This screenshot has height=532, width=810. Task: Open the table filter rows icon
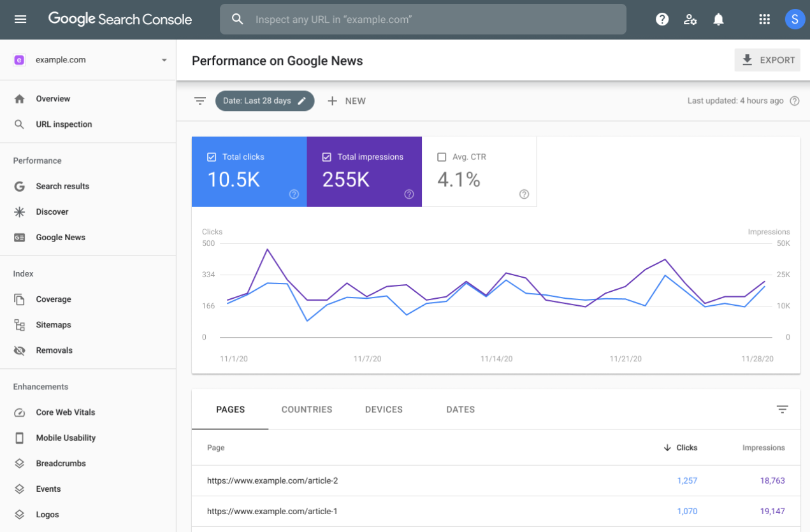coord(783,410)
